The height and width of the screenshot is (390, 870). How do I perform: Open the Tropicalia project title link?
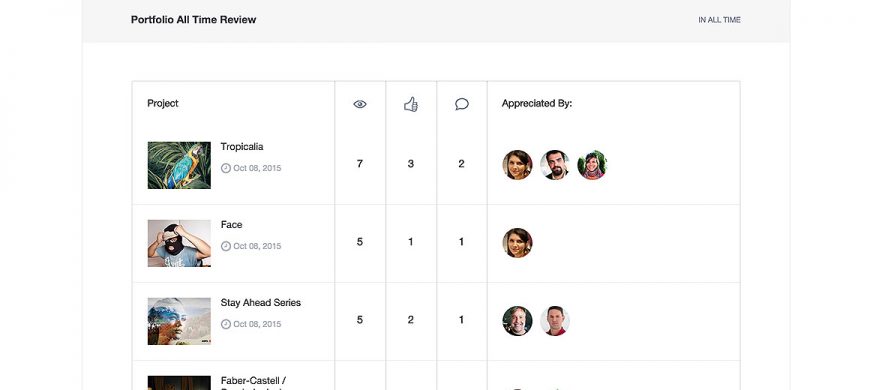pyautogui.click(x=242, y=146)
